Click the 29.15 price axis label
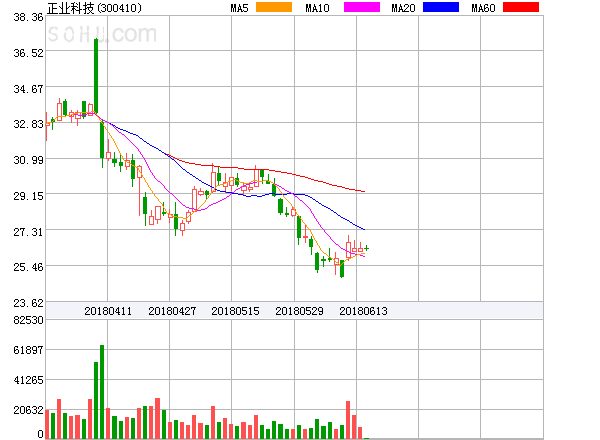The height and width of the screenshot is (440, 600). click(x=28, y=196)
